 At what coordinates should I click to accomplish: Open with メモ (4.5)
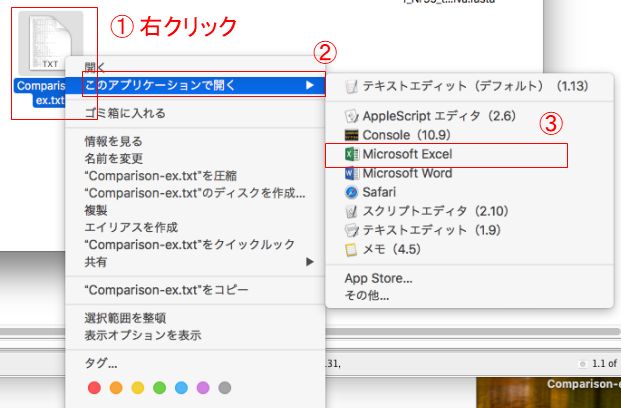469,250
